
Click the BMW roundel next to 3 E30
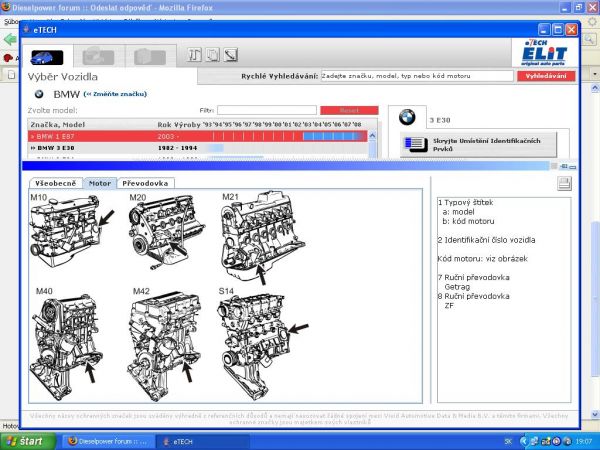pyautogui.click(x=407, y=117)
